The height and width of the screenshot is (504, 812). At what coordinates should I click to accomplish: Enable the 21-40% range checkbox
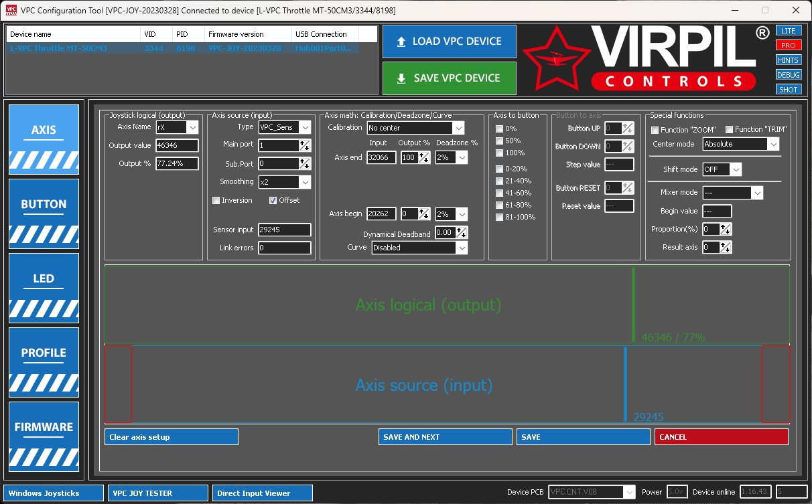coord(498,181)
